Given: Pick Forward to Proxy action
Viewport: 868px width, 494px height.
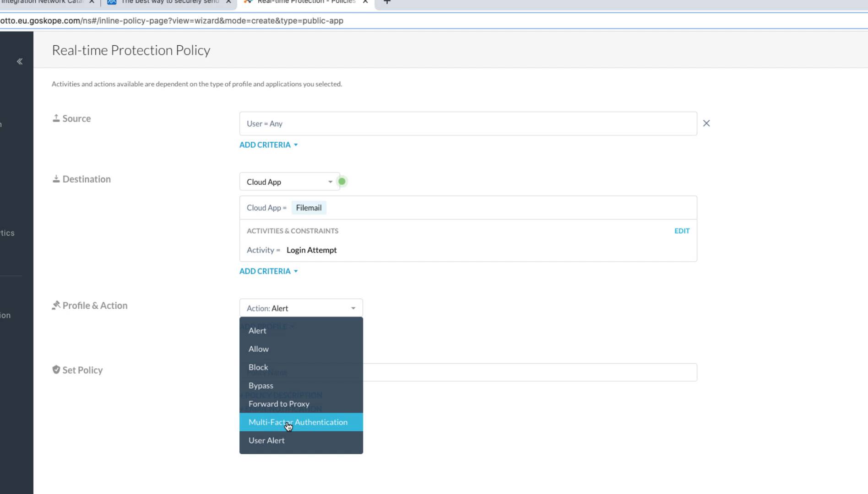Looking at the screenshot, I should (x=279, y=404).
